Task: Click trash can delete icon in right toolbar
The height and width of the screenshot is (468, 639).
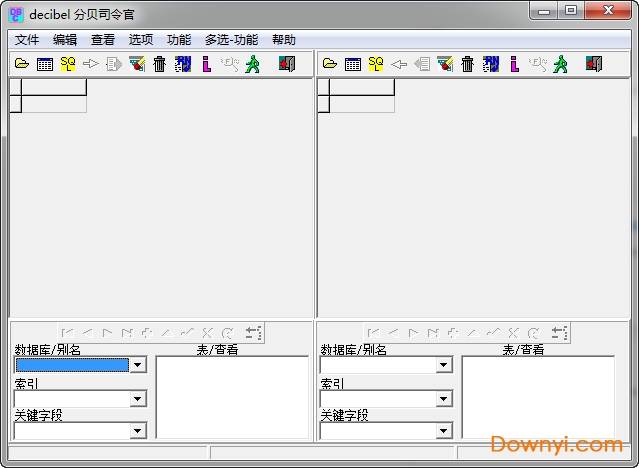Action: 468,64
